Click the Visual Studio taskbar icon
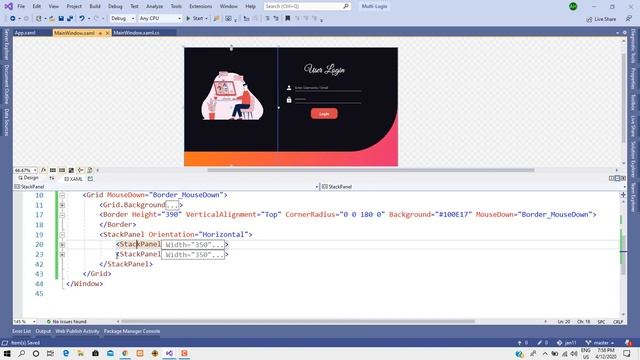 [169, 353]
